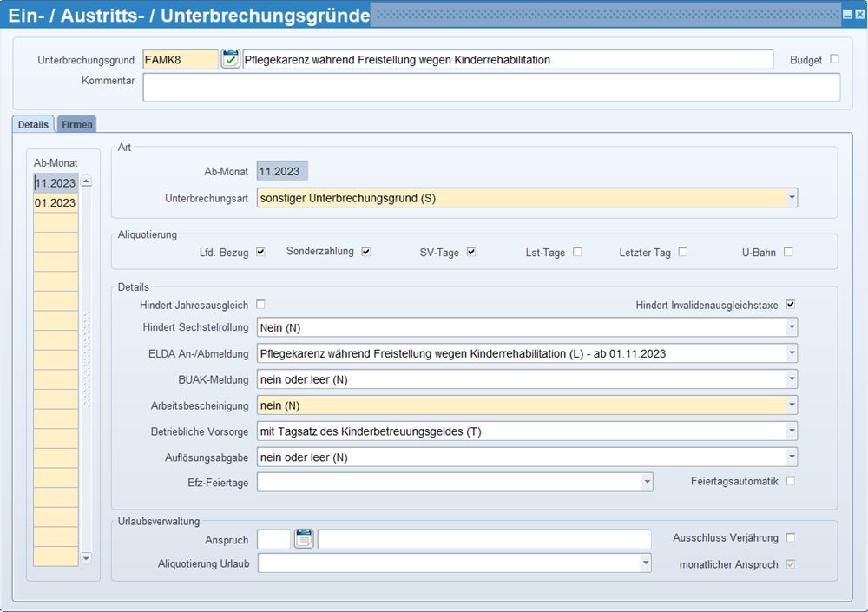Open the Aliquotierung Urlaub dropdown
Screen dimensions: 868x612
(x=646, y=563)
